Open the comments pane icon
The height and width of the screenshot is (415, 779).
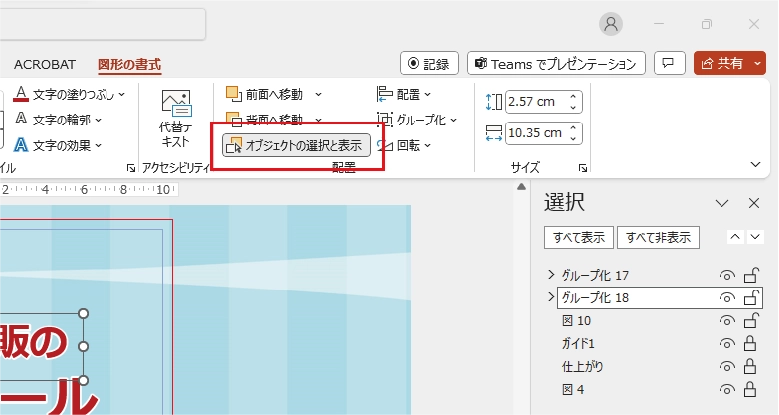coord(670,64)
